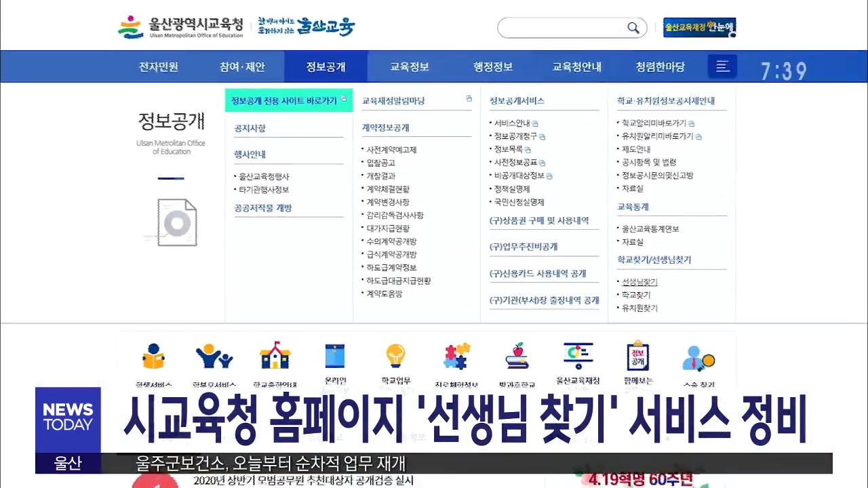This screenshot has width=868, height=488.
Task: Click the student reading book icon
Action: (x=153, y=357)
